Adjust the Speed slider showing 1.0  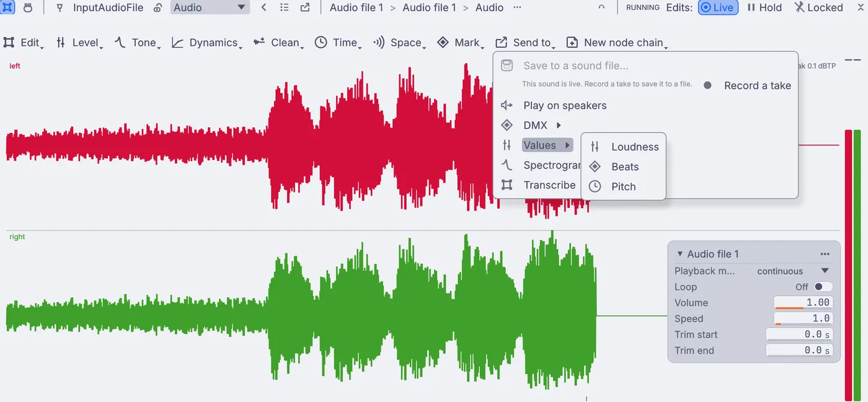[803, 318]
